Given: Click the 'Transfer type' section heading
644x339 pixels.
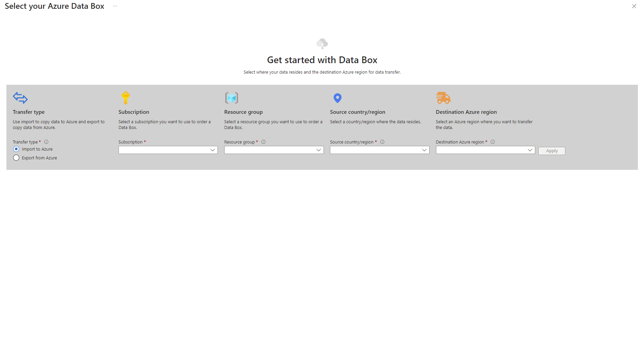Looking at the screenshot, I should click(29, 112).
